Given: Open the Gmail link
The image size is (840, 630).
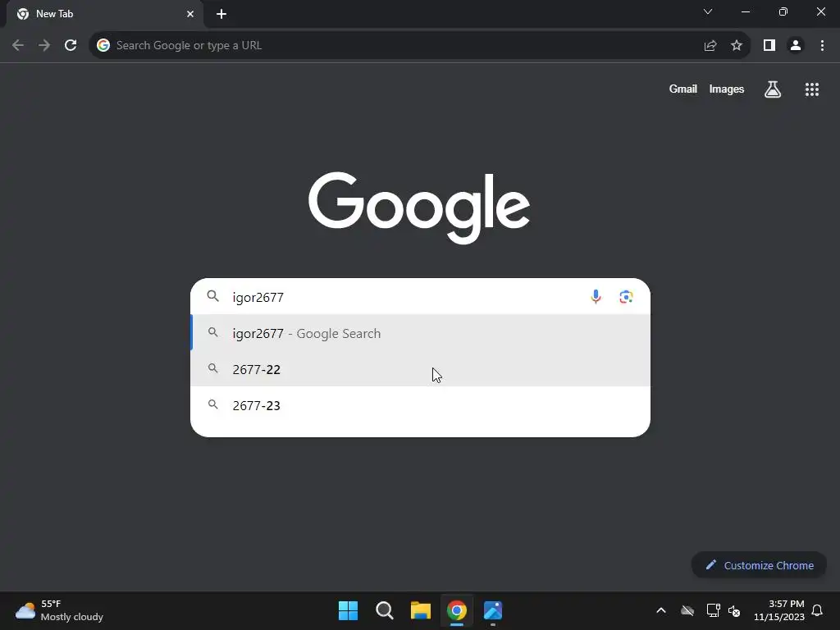Looking at the screenshot, I should tap(683, 89).
